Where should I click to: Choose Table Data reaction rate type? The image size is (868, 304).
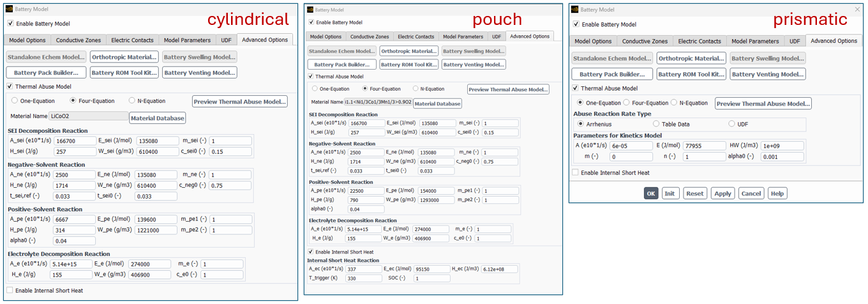655,124
